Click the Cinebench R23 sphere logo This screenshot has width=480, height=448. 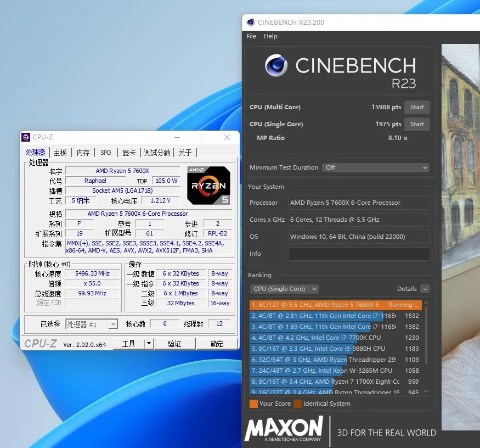pos(276,66)
